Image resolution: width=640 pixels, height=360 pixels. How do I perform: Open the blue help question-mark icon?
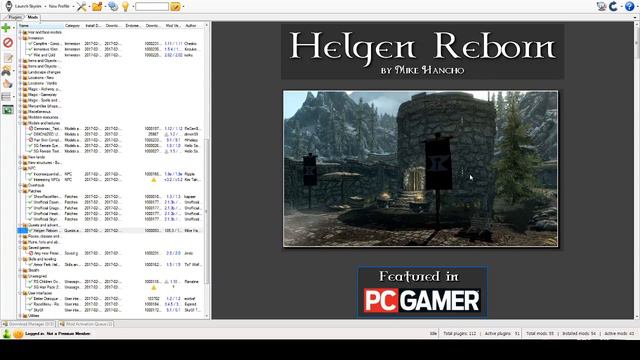(x=629, y=6)
